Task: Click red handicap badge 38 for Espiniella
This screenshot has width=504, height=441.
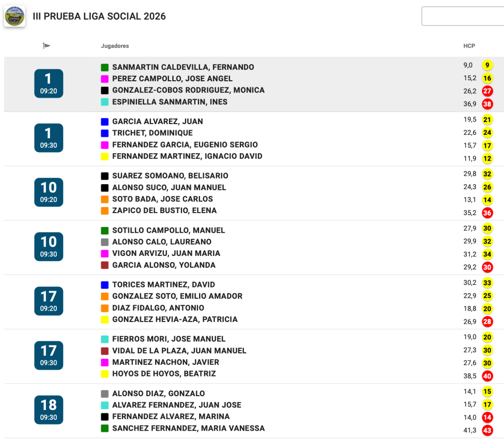Action: click(x=487, y=104)
